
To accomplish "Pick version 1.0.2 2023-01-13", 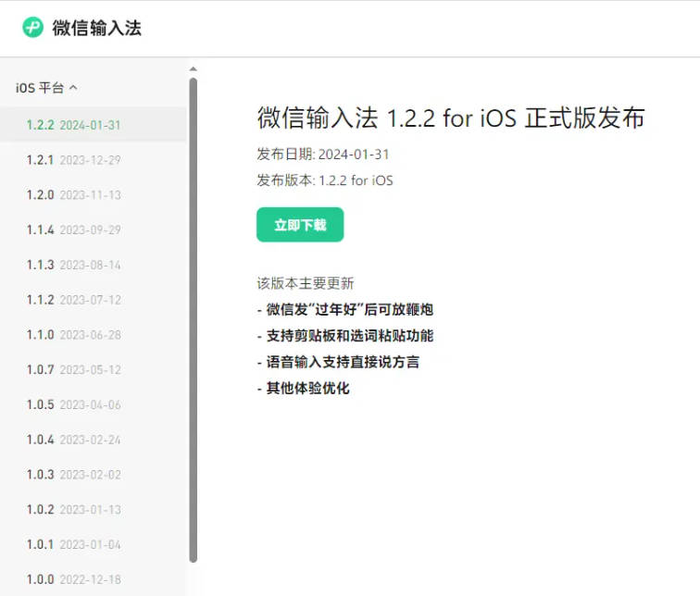I will click(x=94, y=509).
